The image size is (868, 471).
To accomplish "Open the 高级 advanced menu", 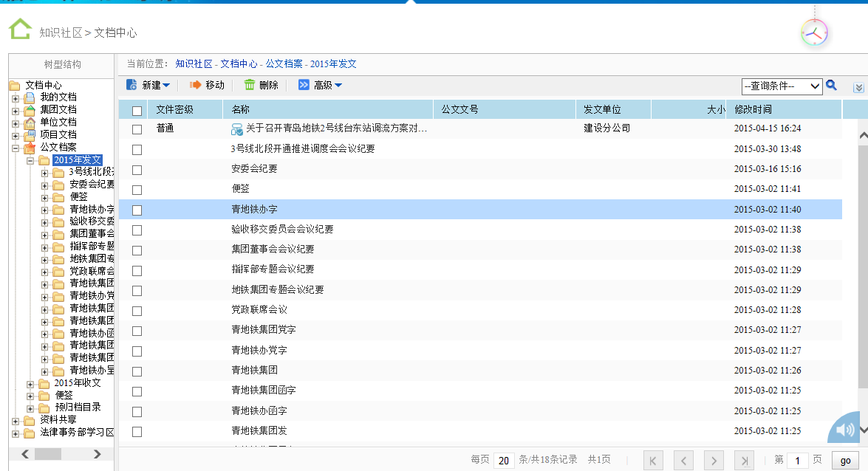I will [320, 86].
